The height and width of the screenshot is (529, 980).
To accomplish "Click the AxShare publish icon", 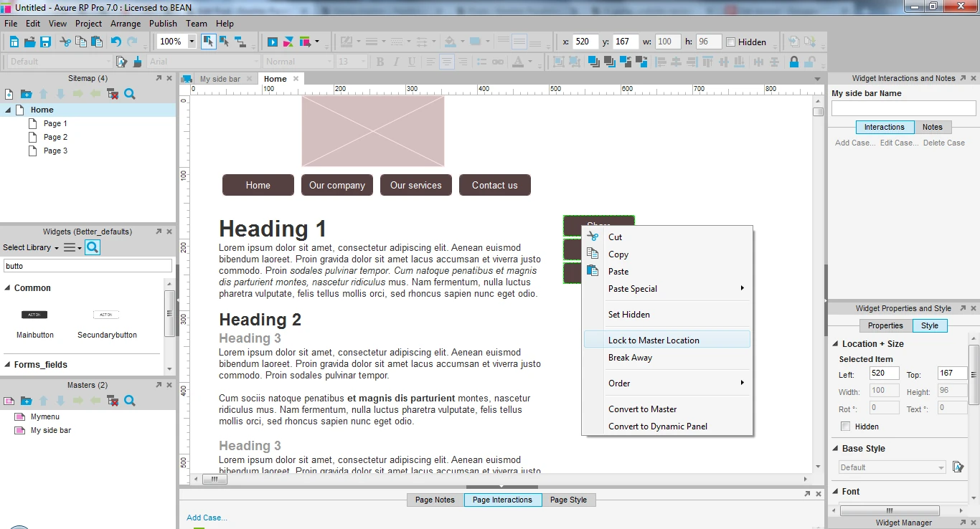I will click(x=288, y=42).
